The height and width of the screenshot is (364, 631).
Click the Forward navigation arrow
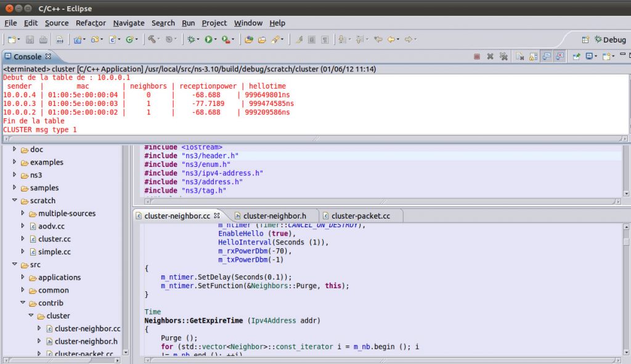point(409,39)
